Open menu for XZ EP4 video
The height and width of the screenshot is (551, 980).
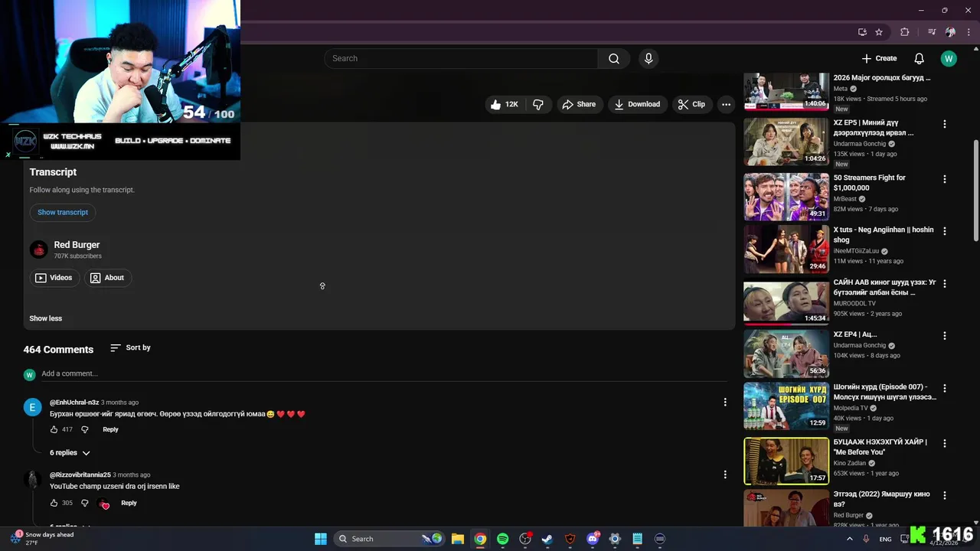point(944,336)
